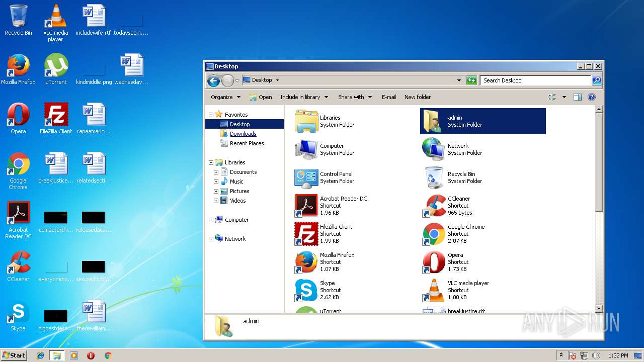
Task: Expand Videos library node
Action: [216, 201]
